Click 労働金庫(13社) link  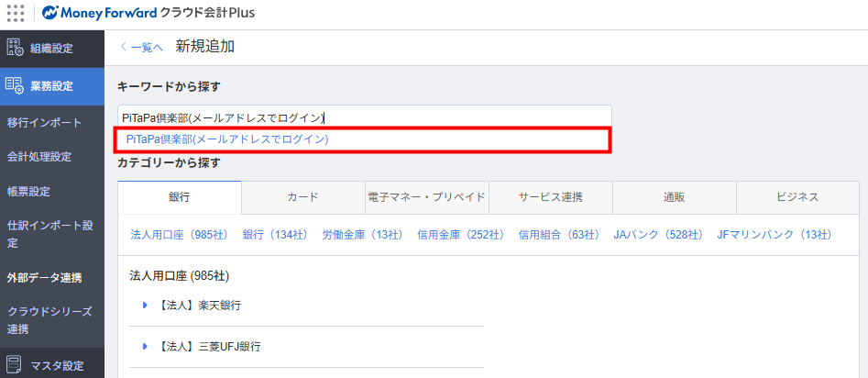coord(363,235)
